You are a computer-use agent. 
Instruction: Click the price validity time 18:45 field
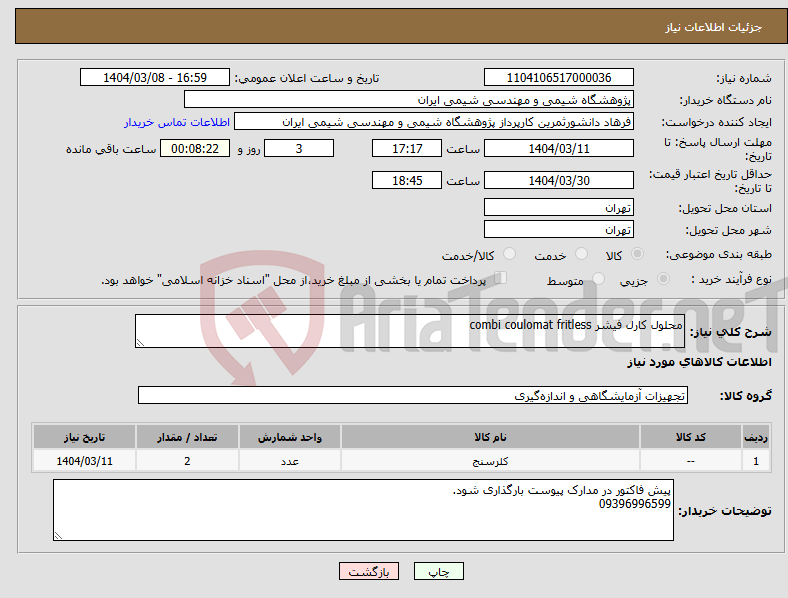[407, 180]
